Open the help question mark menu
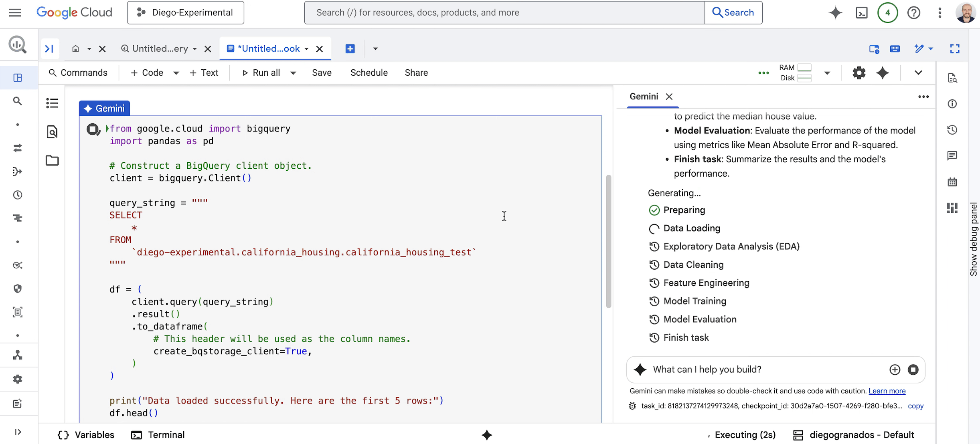Screen dimensions: 980x444 (x=913, y=13)
